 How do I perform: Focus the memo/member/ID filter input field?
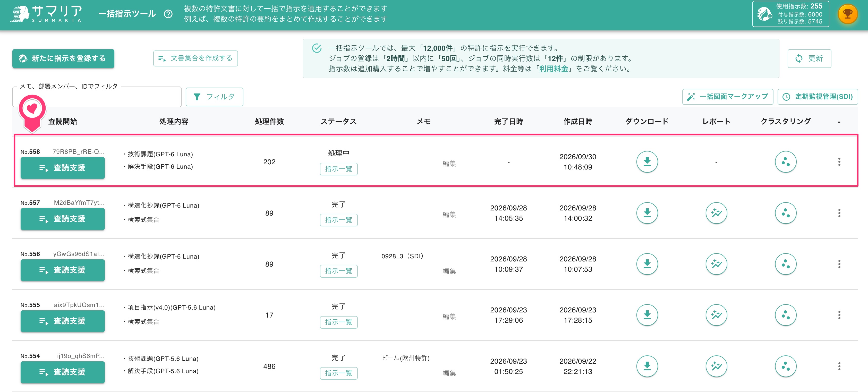coord(97,97)
